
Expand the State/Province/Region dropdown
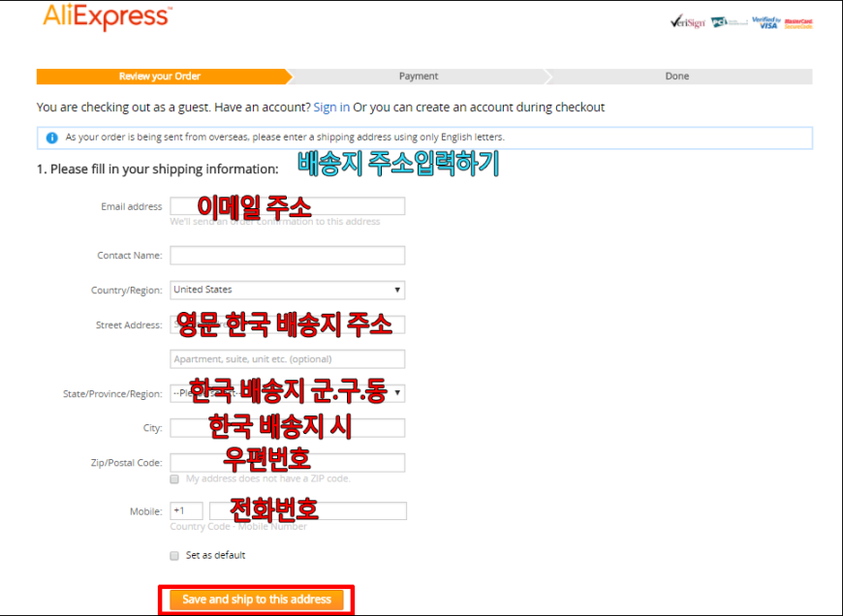pos(288,393)
